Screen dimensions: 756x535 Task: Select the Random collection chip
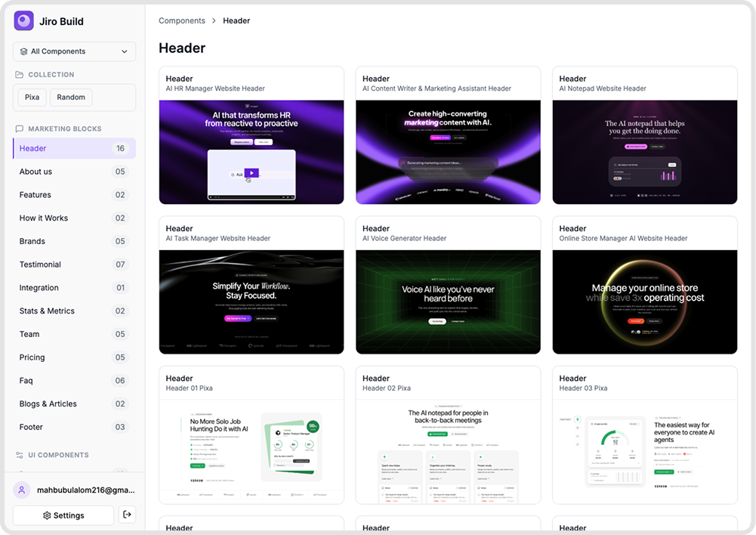tap(71, 97)
